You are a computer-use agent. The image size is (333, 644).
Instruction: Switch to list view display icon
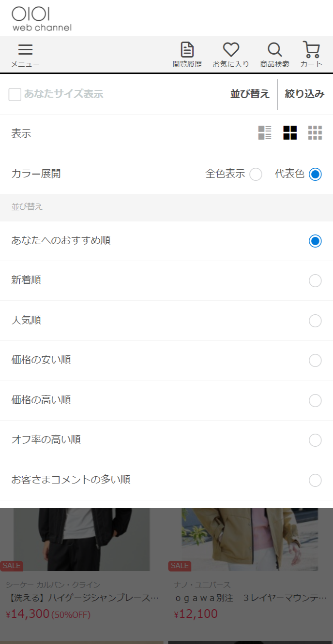[265, 132]
